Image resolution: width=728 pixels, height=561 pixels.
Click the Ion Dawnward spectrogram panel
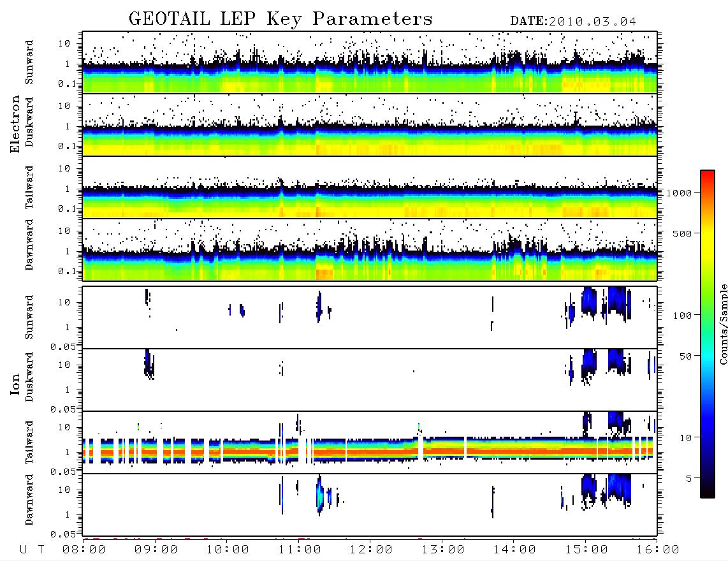click(370, 504)
